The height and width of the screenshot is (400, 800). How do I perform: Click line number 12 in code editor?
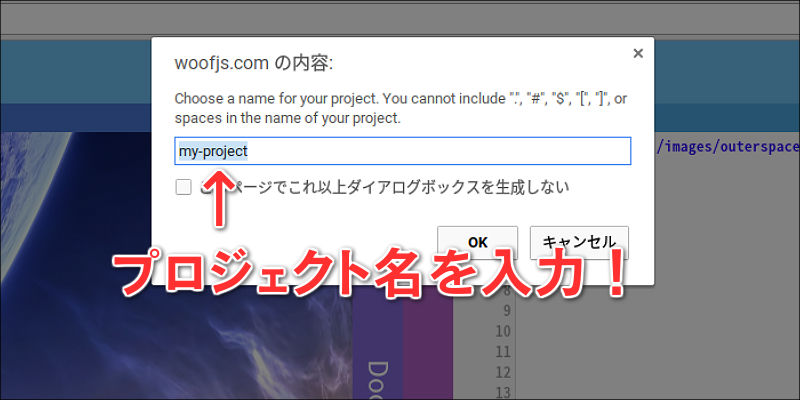click(503, 372)
